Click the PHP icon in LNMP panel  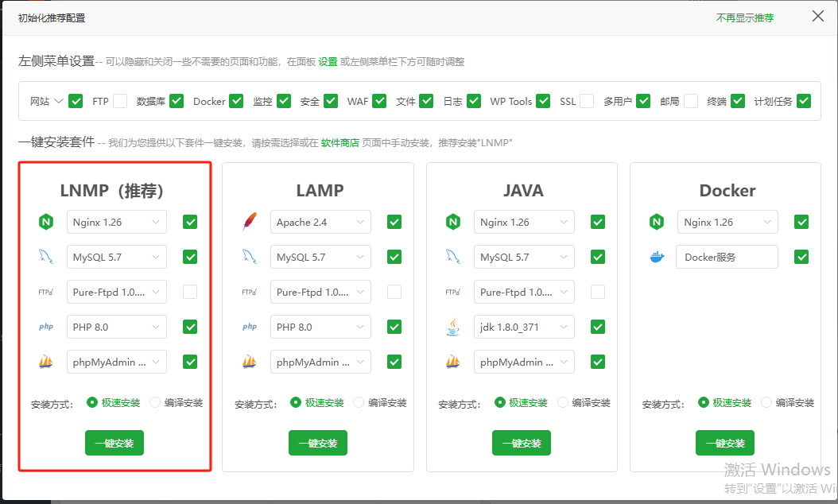45,327
